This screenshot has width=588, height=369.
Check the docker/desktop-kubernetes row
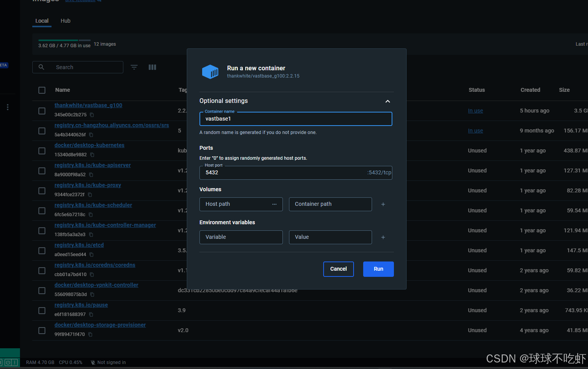click(42, 151)
